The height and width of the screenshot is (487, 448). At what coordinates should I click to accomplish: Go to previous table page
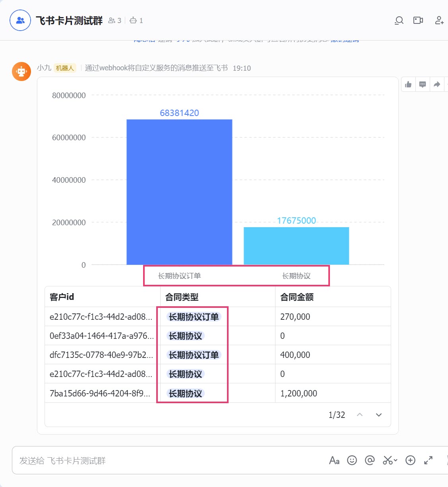360,415
